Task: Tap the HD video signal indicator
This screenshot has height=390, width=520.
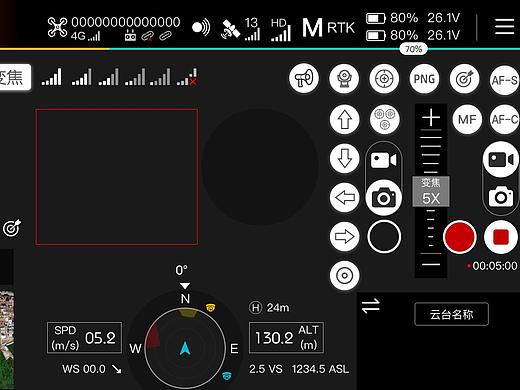Action: (x=281, y=29)
